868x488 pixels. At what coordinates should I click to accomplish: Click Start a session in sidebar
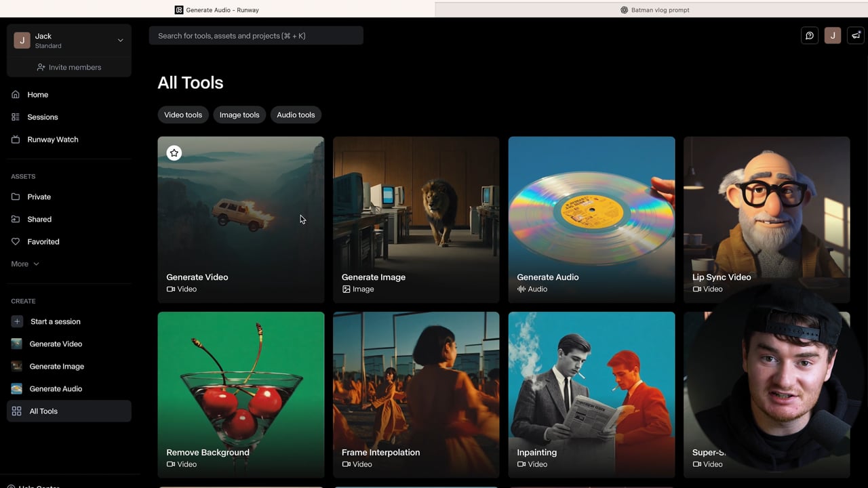pyautogui.click(x=69, y=321)
